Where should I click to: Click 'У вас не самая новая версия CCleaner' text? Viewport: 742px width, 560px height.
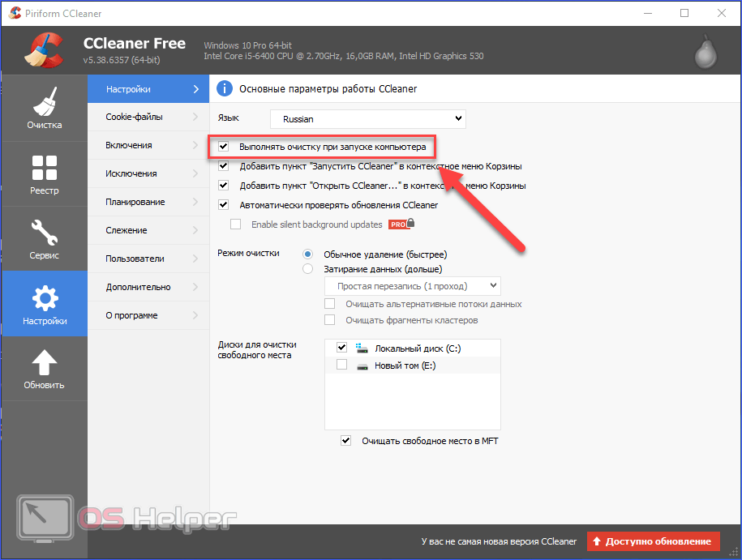499,541
